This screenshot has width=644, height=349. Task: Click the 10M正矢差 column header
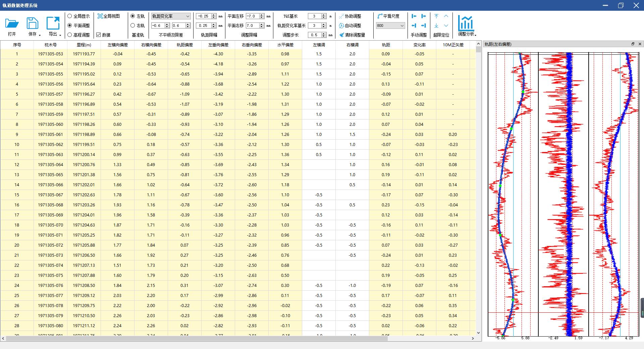453,45
